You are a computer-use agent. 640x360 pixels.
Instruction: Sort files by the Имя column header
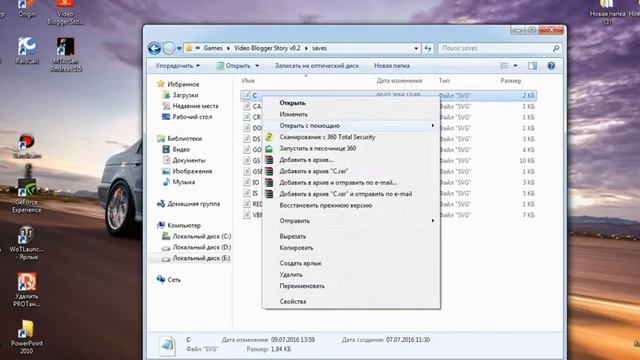[x=248, y=81]
